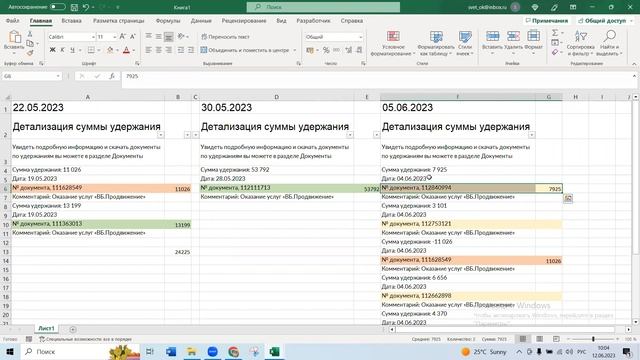Toggle Italic (К) formatting
The height and width of the screenshot is (360, 640).
(62, 50)
